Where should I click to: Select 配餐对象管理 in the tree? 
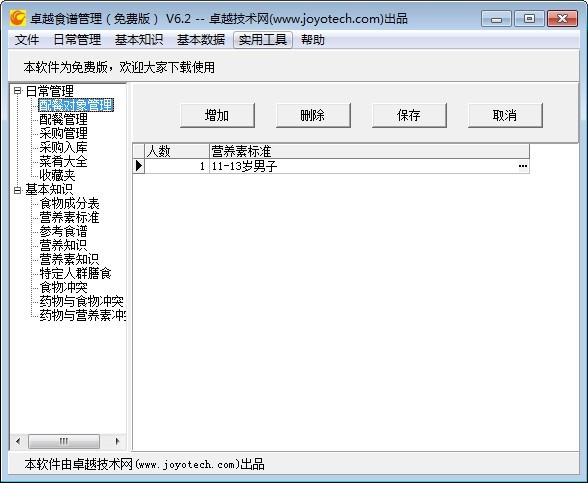point(76,105)
